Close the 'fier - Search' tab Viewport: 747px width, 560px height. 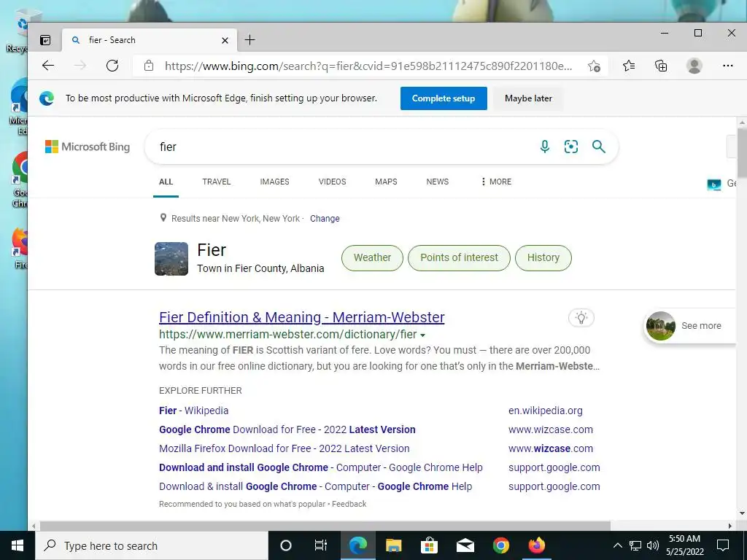click(x=225, y=41)
